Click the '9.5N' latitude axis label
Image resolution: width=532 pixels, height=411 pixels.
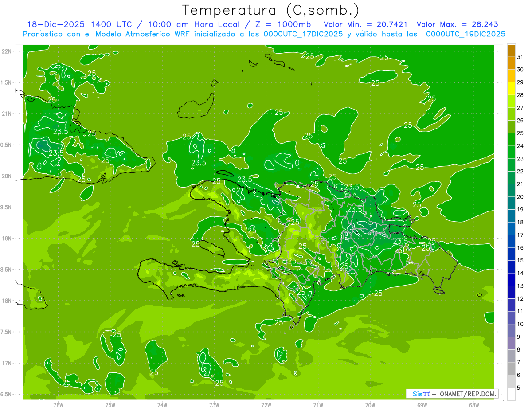point(7,207)
